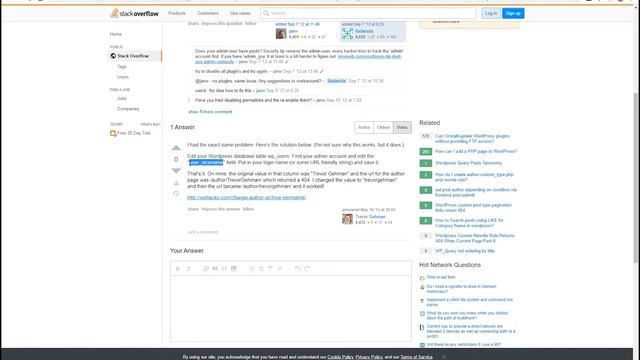This screenshot has height=360, width=640.
Task: Open the Use cases page
Action: coord(240,13)
